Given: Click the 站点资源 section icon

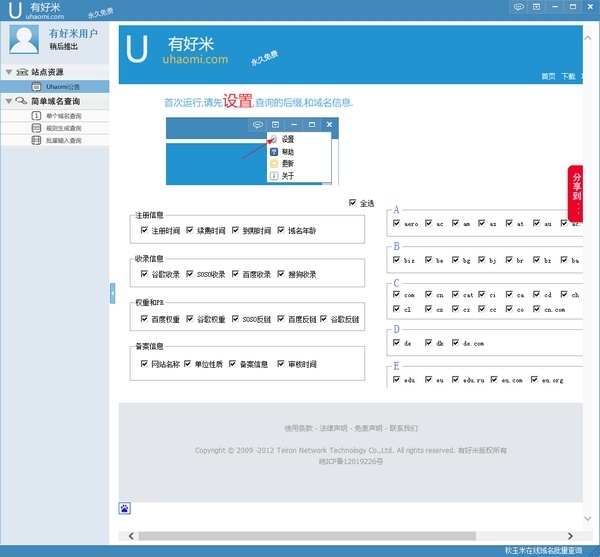Looking at the screenshot, I should point(22,72).
